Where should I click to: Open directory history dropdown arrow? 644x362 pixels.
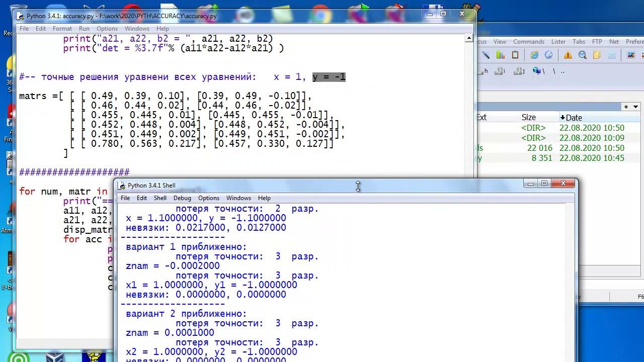point(636,107)
